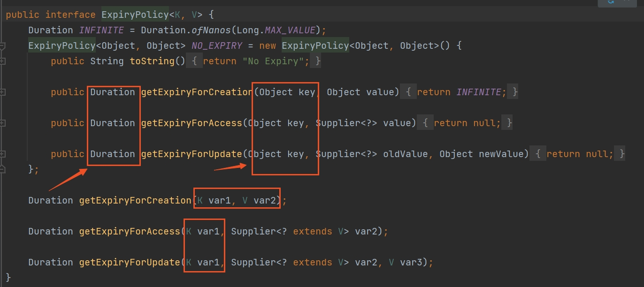Click the var3 parameter name

411,263
